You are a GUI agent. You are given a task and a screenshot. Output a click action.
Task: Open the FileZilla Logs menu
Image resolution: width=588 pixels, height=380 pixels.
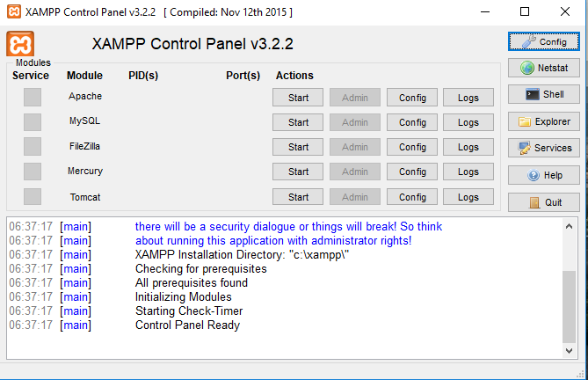point(468,147)
